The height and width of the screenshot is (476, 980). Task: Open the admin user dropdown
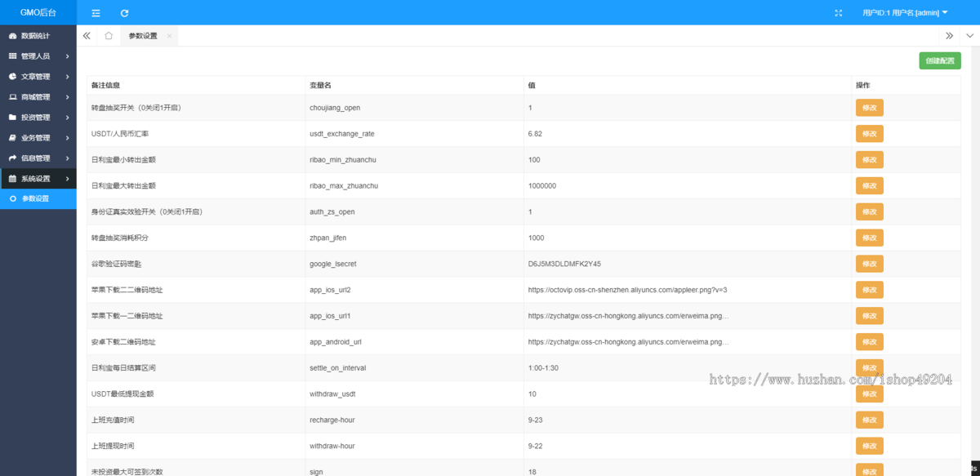tap(905, 13)
